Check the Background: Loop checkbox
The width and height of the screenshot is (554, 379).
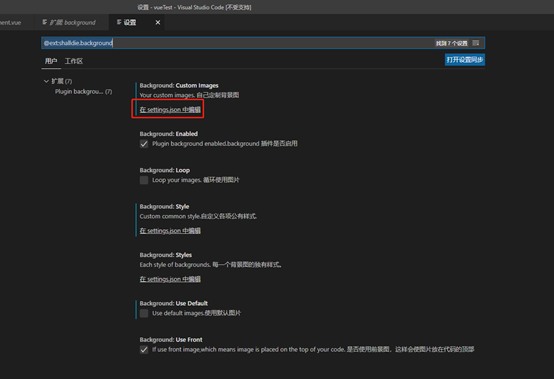(x=144, y=180)
